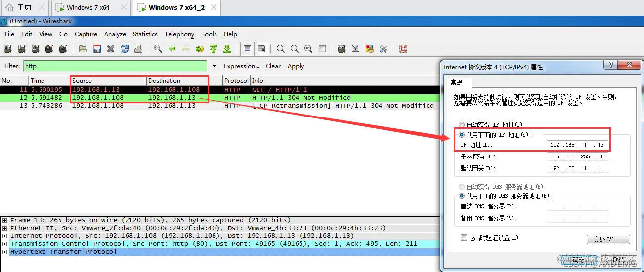The width and height of the screenshot is (644, 272).
Task: Click the http display filter field
Action: click(115, 66)
